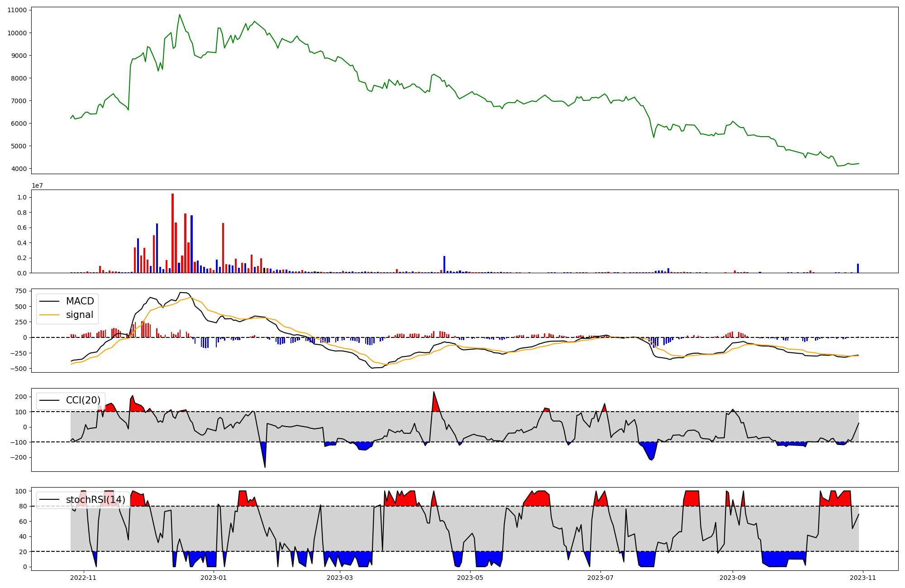This screenshot has width=905, height=588.
Task: Click the -200 CCI axis tick label
Action: click(19, 457)
